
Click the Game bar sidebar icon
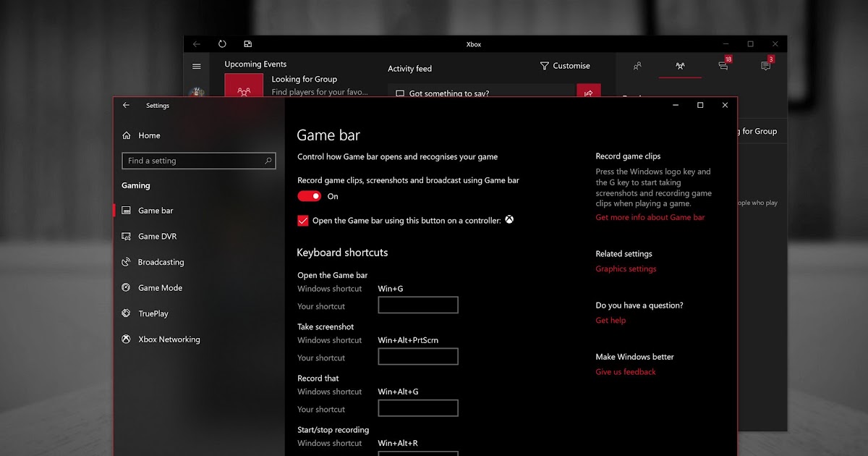coord(127,211)
